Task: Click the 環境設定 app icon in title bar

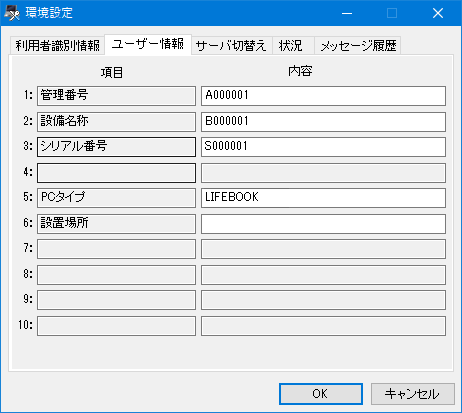Action: coord(12,13)
